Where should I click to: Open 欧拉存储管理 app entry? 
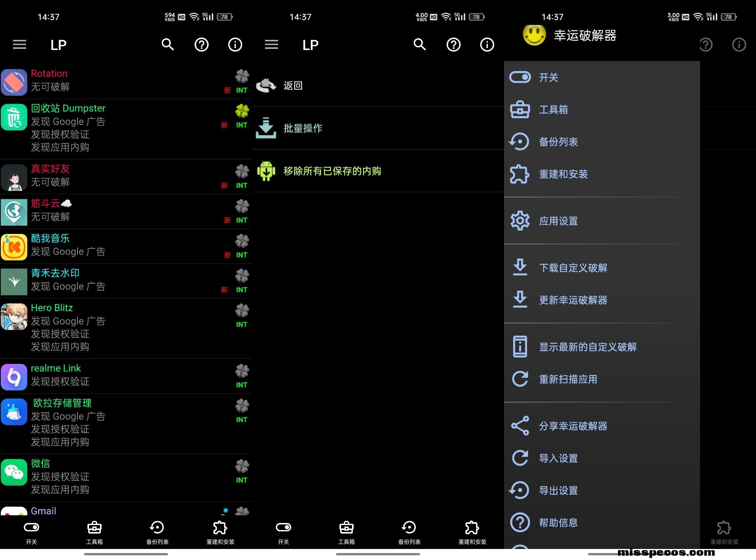tap(126, 424)
